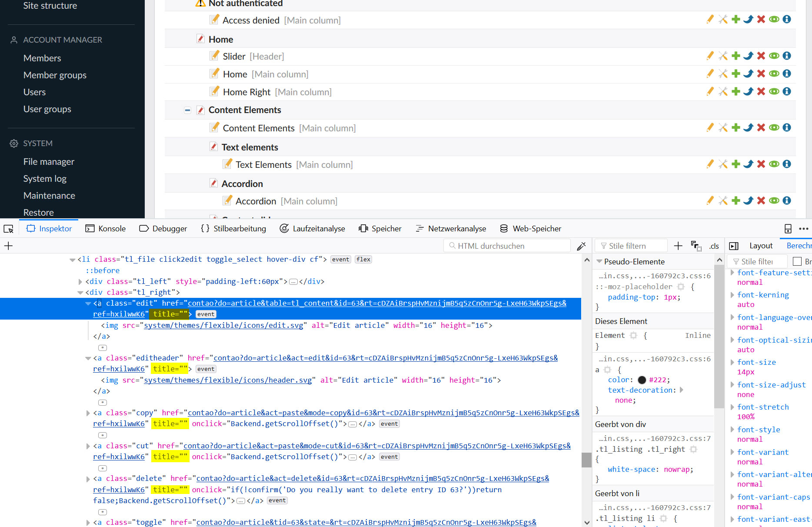Edit the Home article with the pencil icon

pos(710,73)
